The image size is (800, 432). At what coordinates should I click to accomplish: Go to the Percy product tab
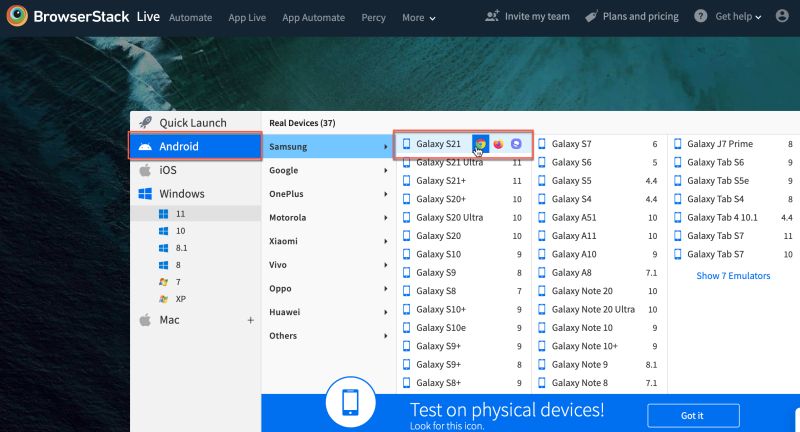(x=373, y=18)
